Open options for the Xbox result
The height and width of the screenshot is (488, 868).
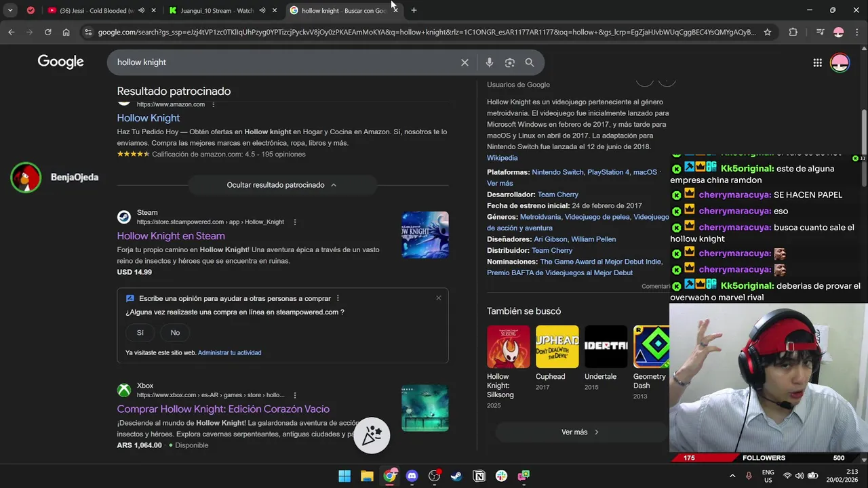(x=294, y=395)
